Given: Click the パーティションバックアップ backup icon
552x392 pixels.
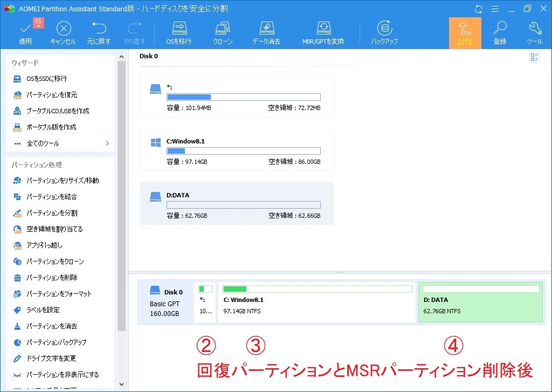Looking at the screenshot, I should tap(17, 342).
